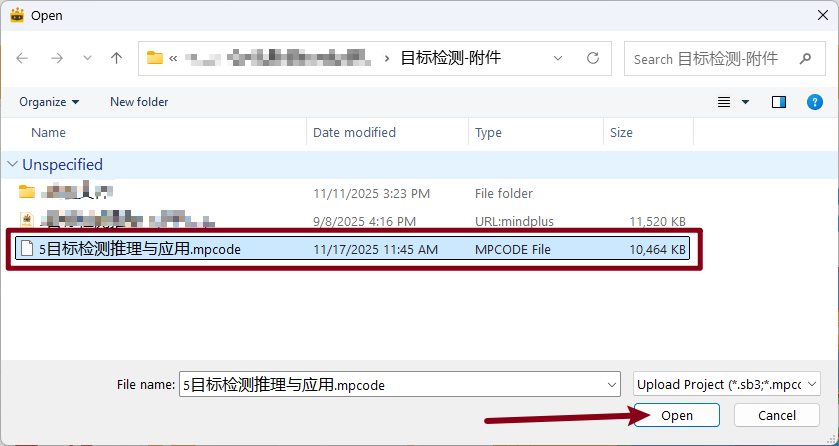
Task: Select the 5目标检测推理与应用.mpcode file
Action: click(140, 249)
